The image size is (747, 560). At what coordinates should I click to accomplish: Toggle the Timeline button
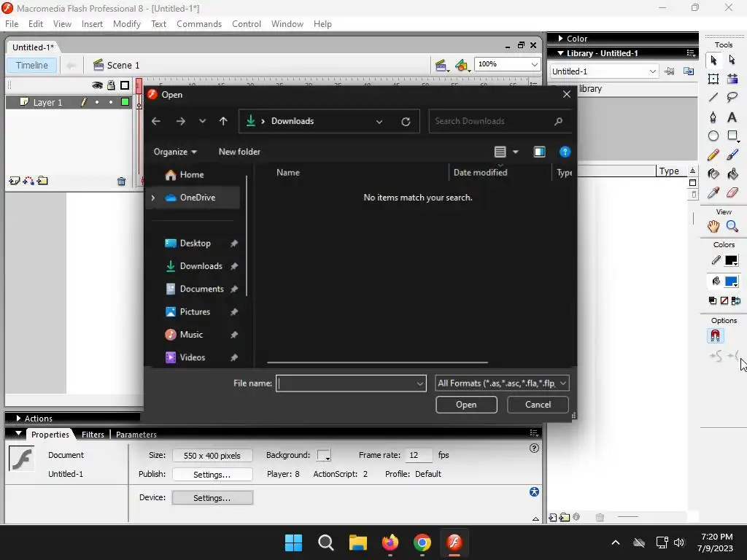click(x=31, y=65)
